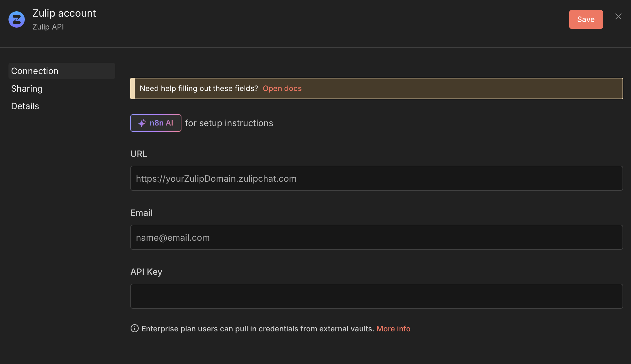The width and height of the screenshot is (631, 364).
Task: Click into the API Key field
Action: coord(377,296)
